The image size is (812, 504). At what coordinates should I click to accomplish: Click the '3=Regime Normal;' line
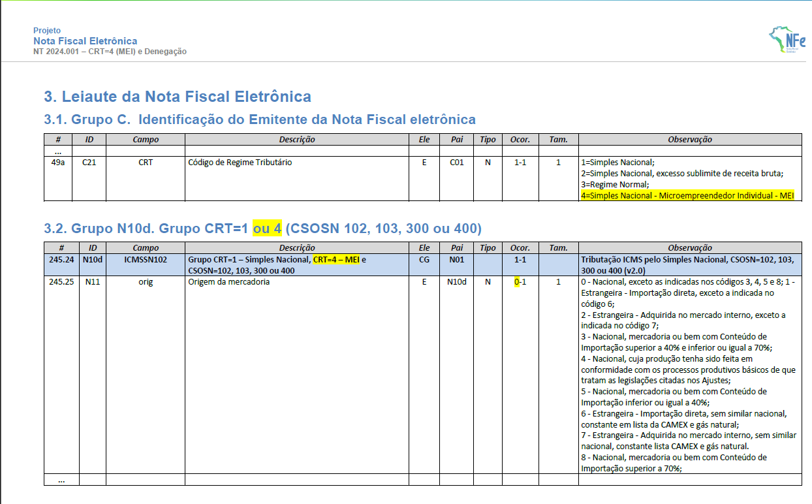(x=614, y=184)
